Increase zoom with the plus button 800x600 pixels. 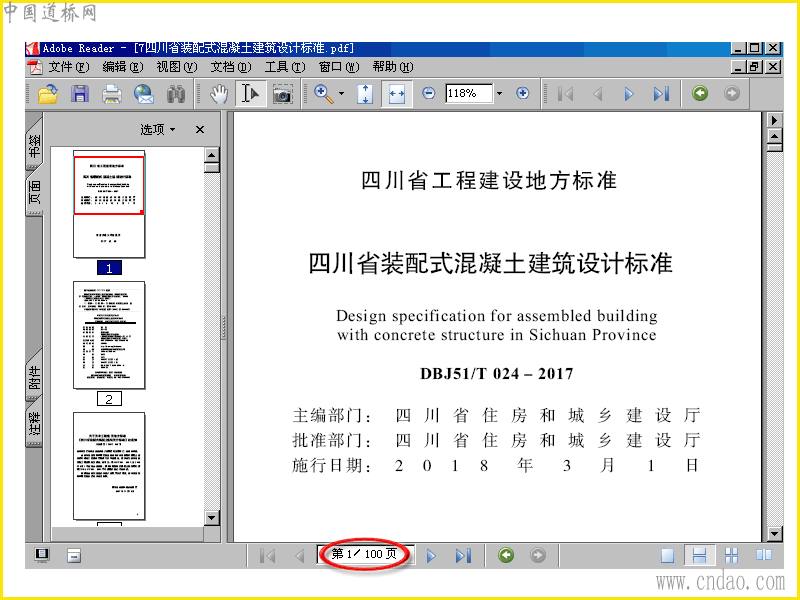(x=522, y=93)
